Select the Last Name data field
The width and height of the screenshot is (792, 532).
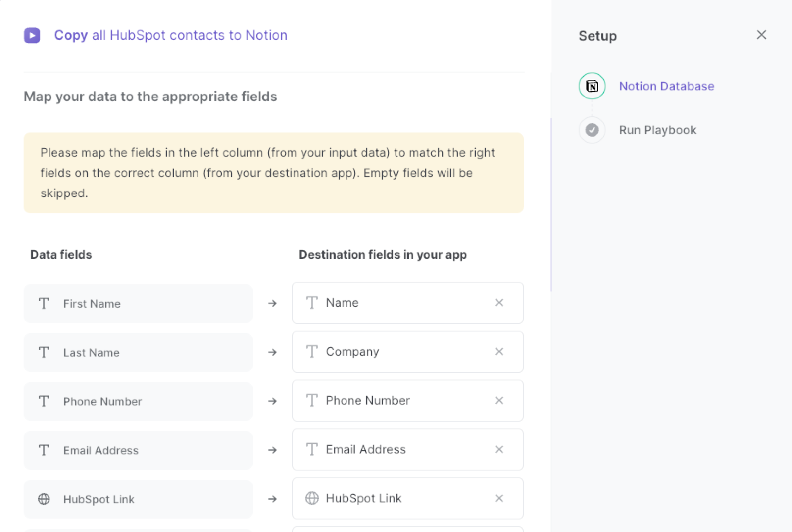tap(138, 352)
